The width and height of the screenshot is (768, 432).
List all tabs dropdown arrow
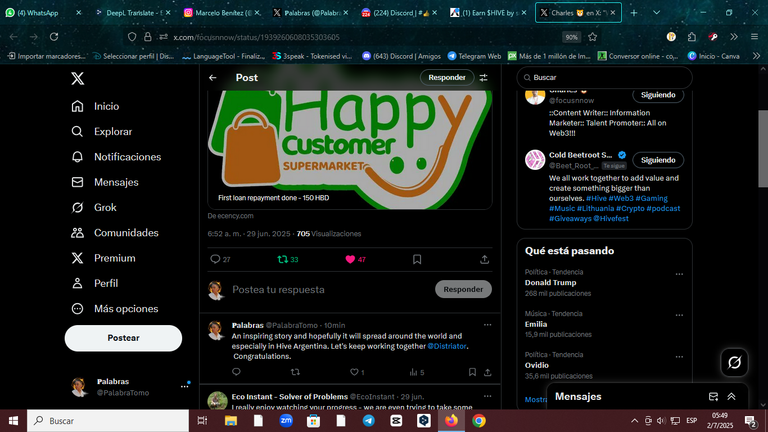[656, 13]
